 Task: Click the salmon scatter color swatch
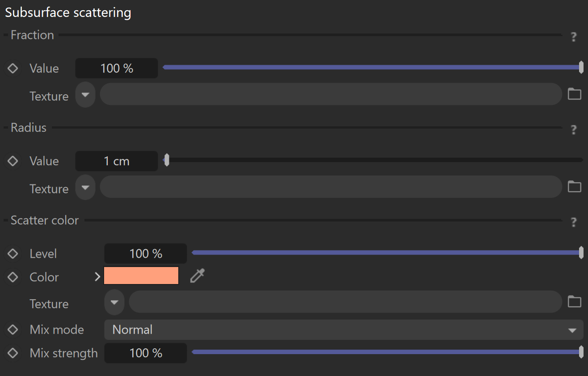141,276
